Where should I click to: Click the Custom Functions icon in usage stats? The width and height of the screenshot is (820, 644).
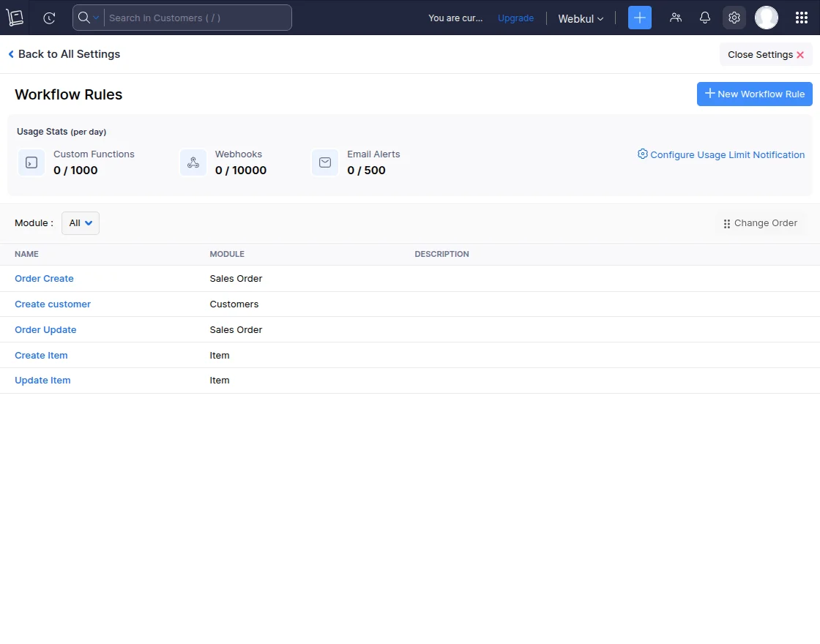31,162
